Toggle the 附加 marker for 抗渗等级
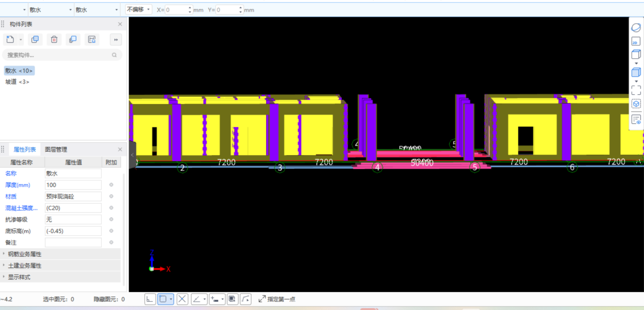Viewport: 644px width, 310px height. (111, 219)
